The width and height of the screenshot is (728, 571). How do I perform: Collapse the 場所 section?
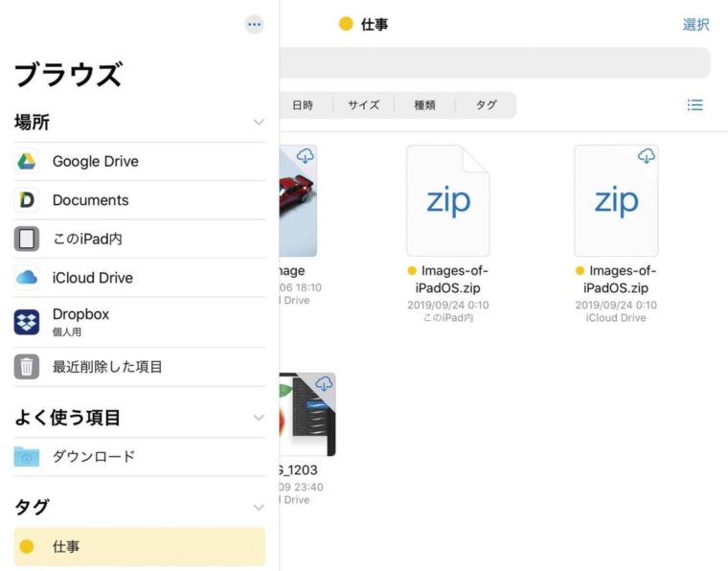[x=259, y=122]
